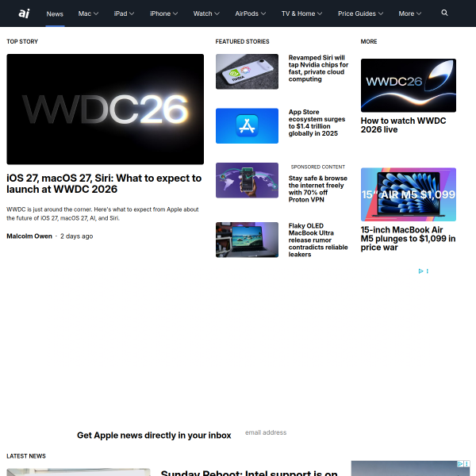Open the large WWDC26 top story image
This screenshot has width=476, height=476.
[106, 109]
